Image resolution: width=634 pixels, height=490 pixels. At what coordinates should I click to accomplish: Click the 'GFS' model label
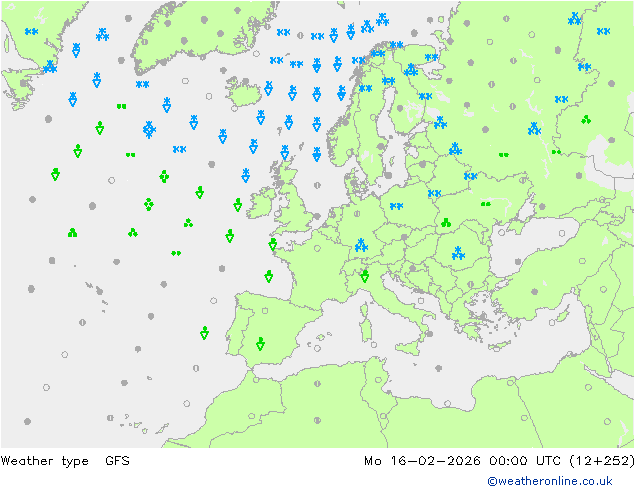(117, 460)
